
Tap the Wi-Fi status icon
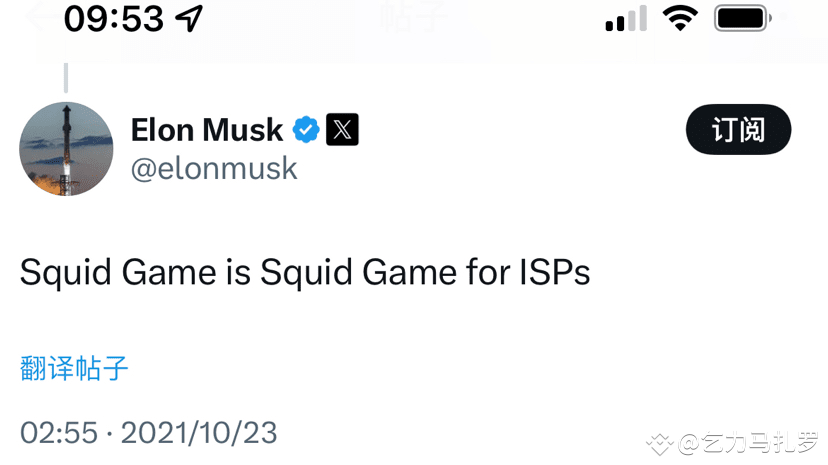[x=680, y=18]
